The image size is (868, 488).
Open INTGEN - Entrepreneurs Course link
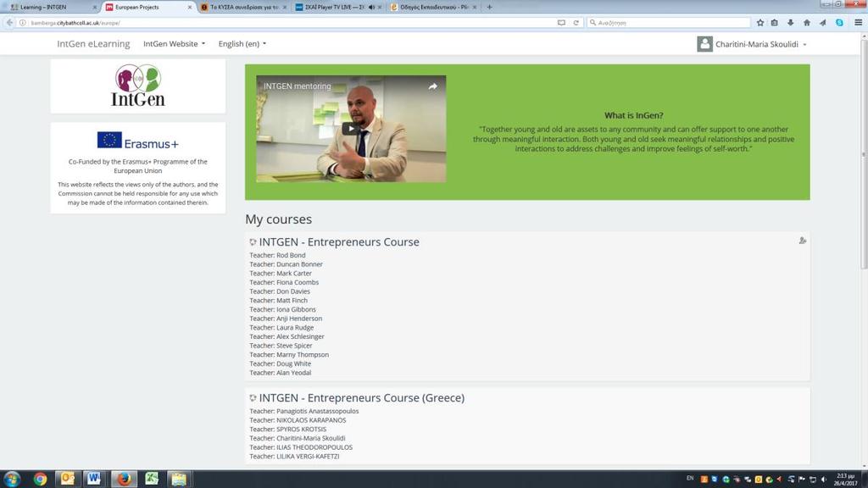click(339, 241)
